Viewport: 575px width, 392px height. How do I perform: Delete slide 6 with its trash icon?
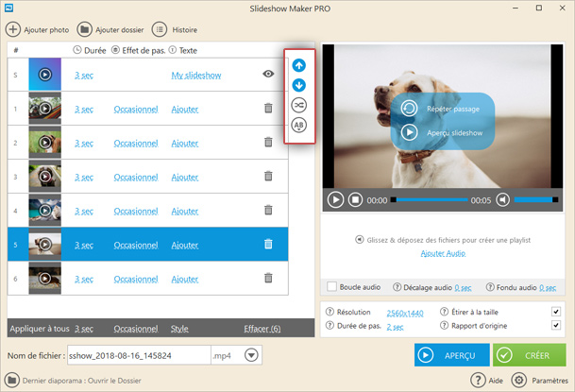coord(268,279)
